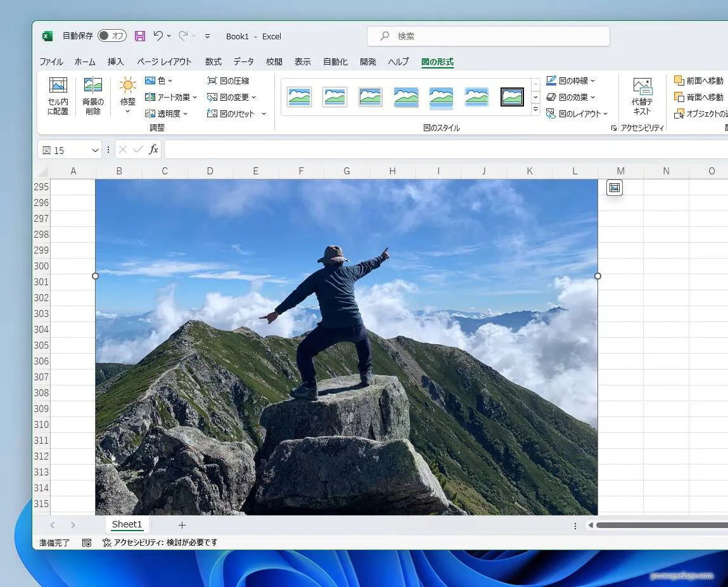This screenshot has width=728, height=587.
Task: Click the next sheet navigation arrow
Action: (x=73, y=526)
